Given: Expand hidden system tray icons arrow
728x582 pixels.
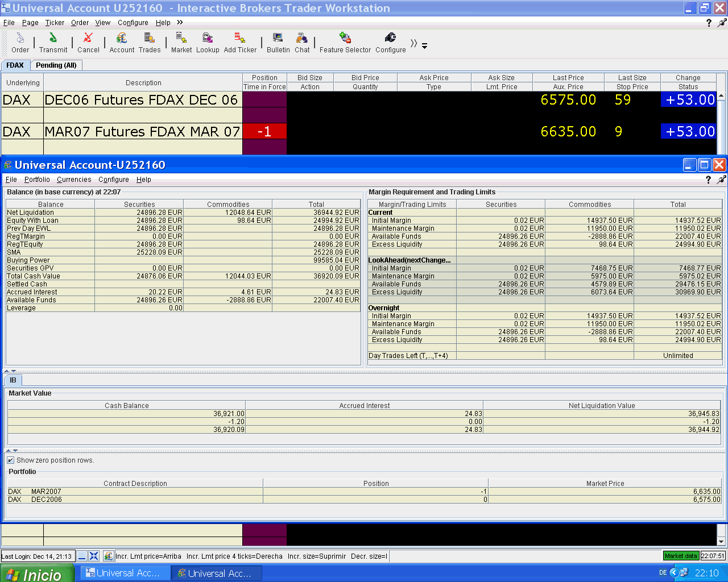Looking at the screenshot, I should 674,573.
